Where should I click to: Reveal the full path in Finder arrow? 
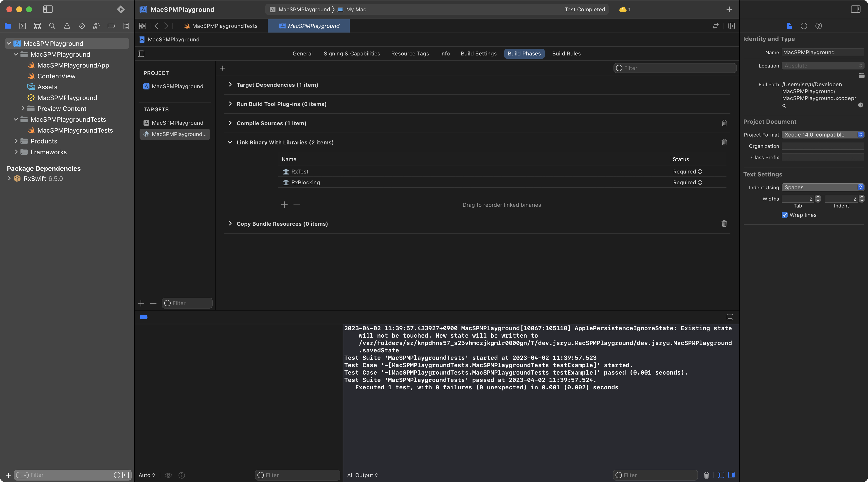point(860,105)
